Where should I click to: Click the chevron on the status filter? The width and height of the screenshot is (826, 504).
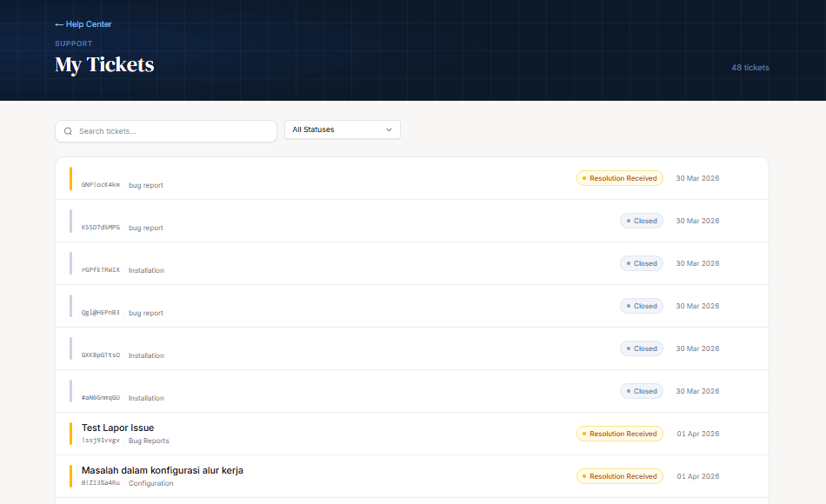click(x=389, y=129)
